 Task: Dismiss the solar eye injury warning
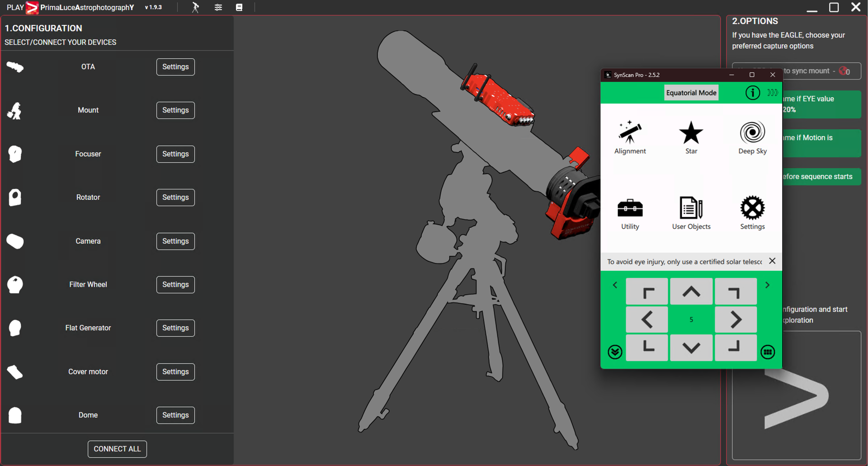(772, 261)
